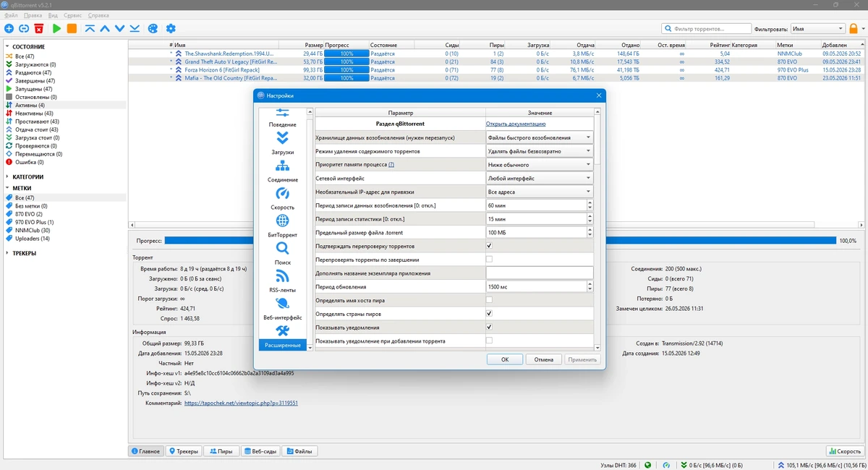
Task: Click the upload speed status indicator
Action: click(821, 465)
